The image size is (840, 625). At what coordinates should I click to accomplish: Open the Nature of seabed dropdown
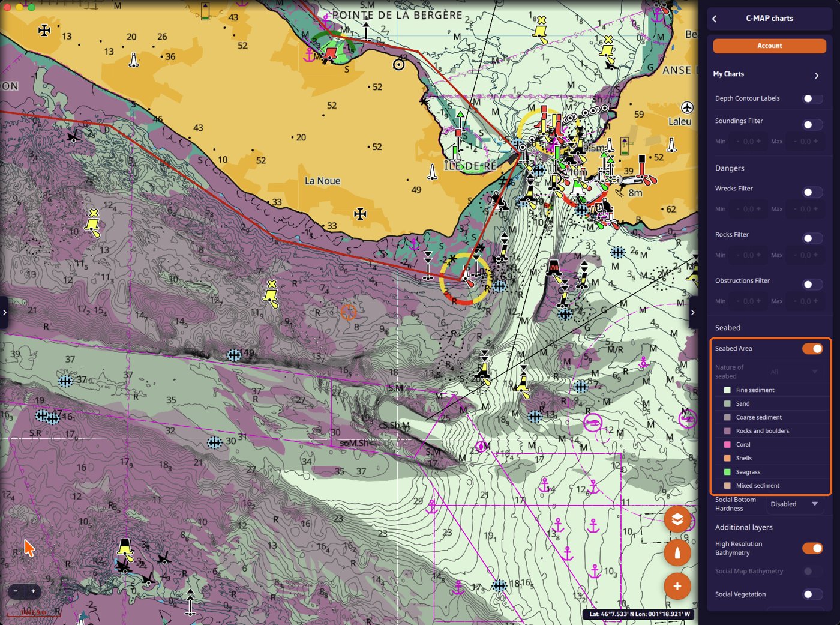(794, 372)
